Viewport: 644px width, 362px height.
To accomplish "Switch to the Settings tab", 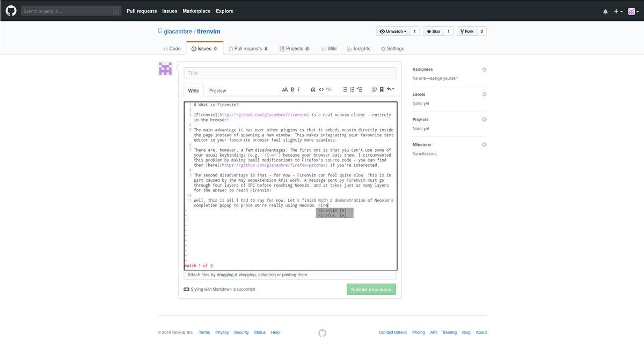I will tap(392, 49).
